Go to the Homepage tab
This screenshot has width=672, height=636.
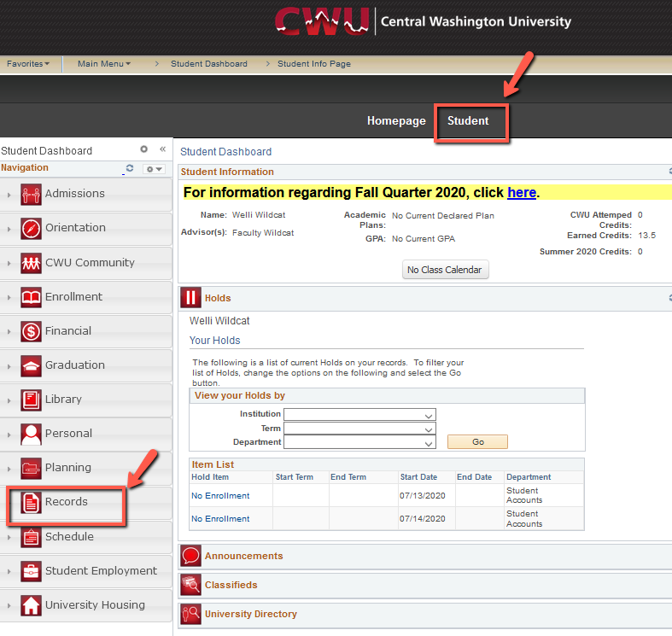click(x=396, y=121)
